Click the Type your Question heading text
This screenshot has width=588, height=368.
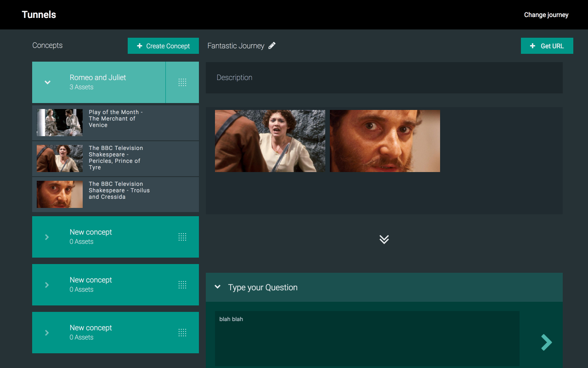pos(263,287)
